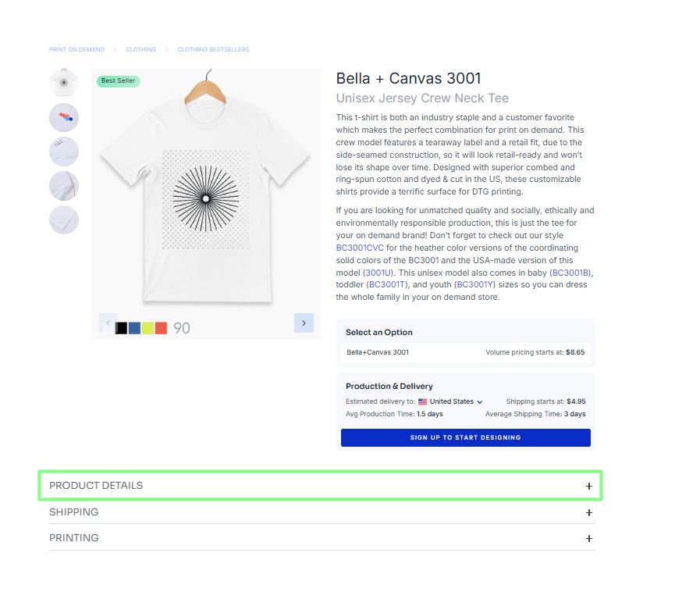Click the plus icon beside Shipping
The image size is (700, 592).
[589, 512]
